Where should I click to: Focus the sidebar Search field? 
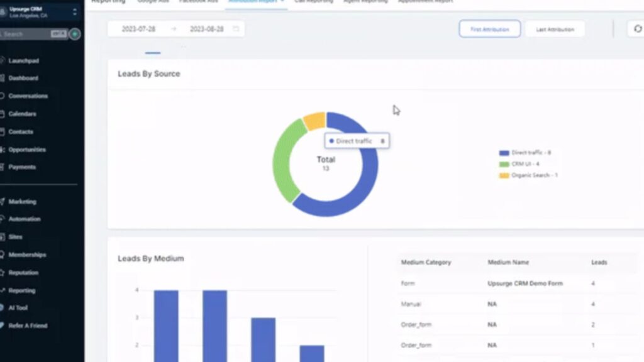pos(33,34)
